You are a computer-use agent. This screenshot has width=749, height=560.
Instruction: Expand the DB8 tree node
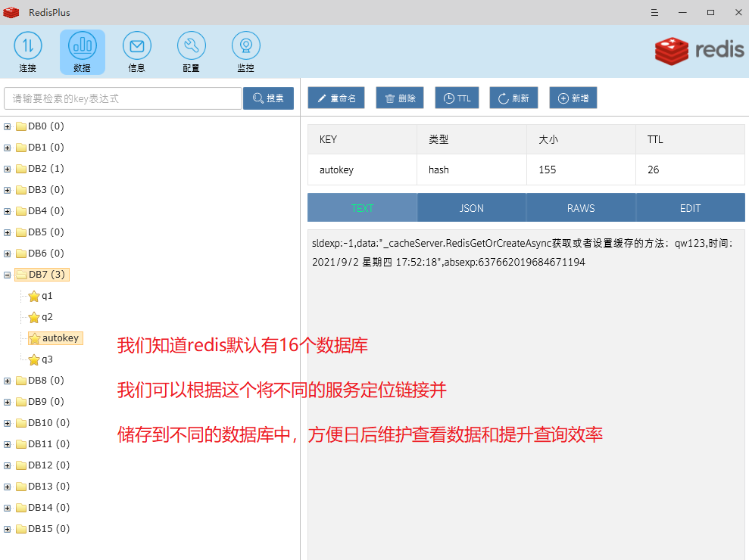point(7,381)
